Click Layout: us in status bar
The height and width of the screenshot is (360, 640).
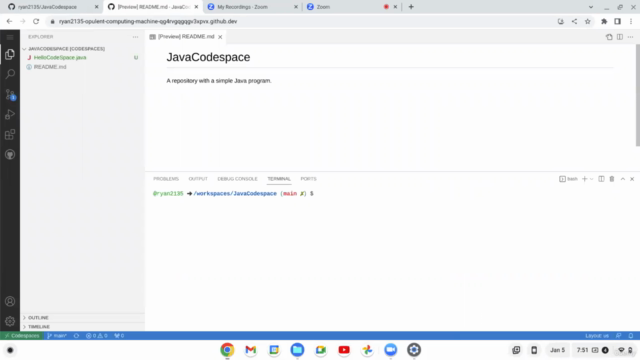(597, 336)
